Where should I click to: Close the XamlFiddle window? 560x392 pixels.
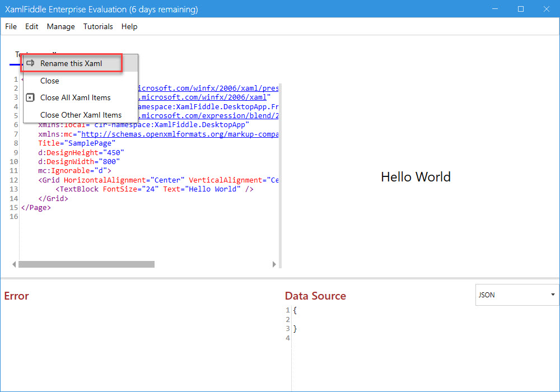point(547,9)
